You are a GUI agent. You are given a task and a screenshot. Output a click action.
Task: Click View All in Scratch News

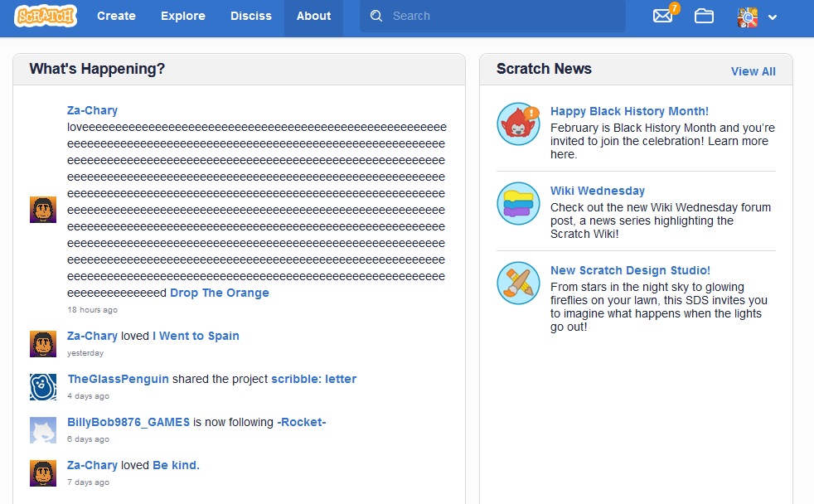753,71
